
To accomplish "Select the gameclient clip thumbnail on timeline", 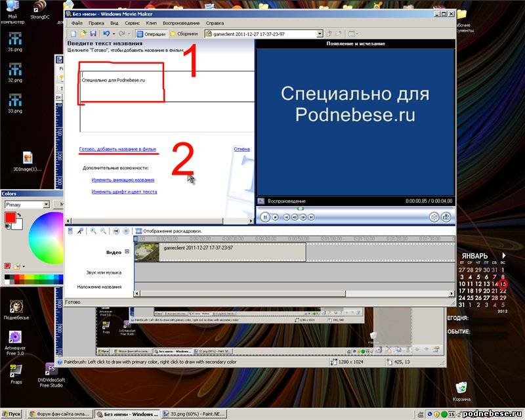I will 146,252.
